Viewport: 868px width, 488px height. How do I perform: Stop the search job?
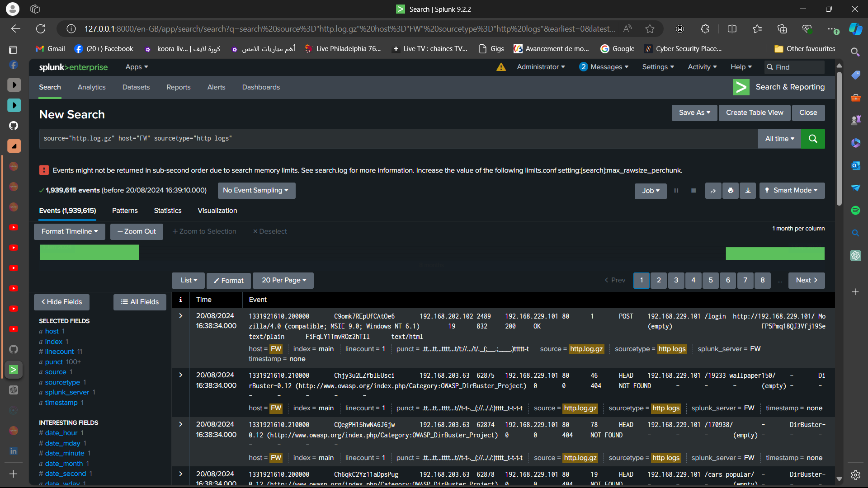click(693, 191)
